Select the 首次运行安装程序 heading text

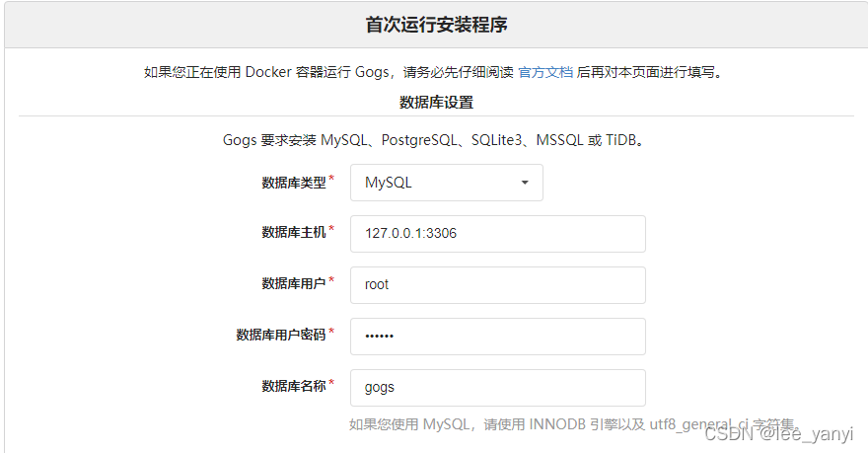click(436, 25)
